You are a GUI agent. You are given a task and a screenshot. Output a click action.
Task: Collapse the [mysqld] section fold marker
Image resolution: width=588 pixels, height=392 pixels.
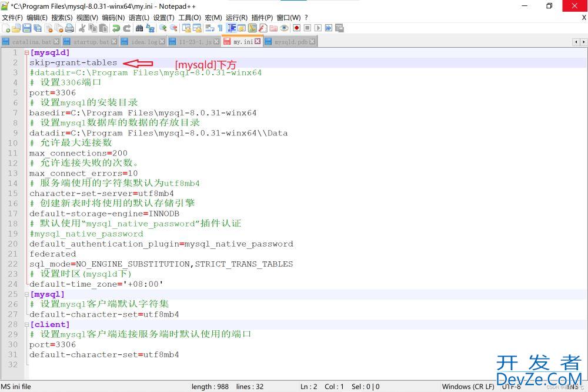[x=26, y=53]
